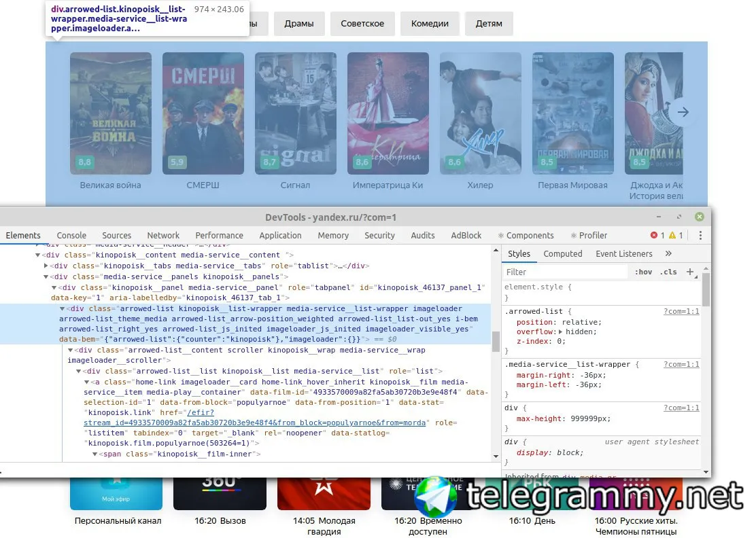
Task: Click the styles Filter input field
Action: point(565,272)
